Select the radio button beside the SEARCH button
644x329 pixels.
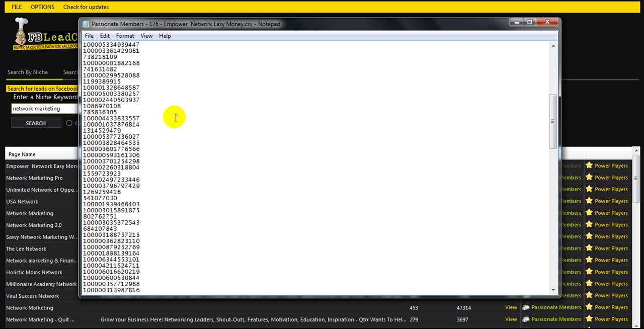[69, 123]
